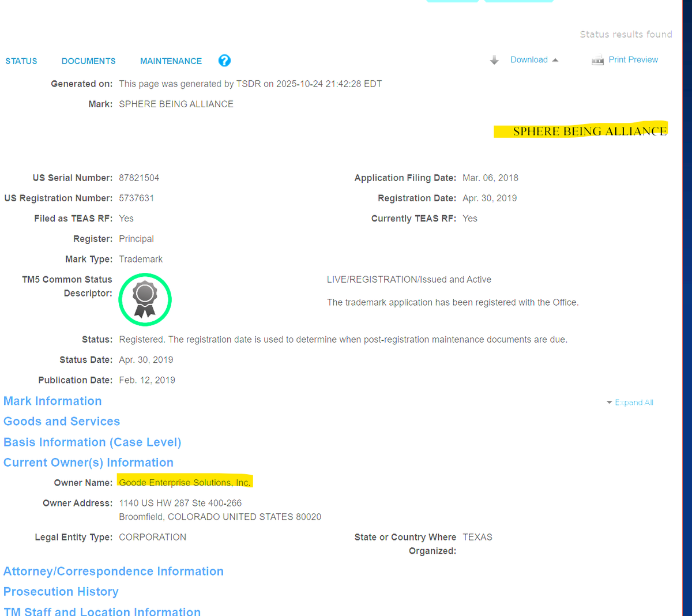Viewport: 692px width, 616px height.
Task: Expand Basis Information (Case Level) section
Action: tap(92, 442)
